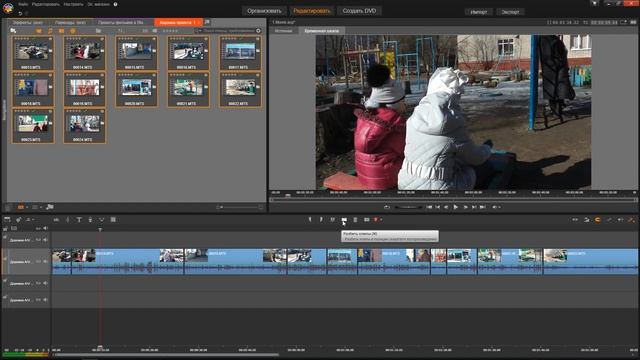Click the library search input field

click(229, 31)
